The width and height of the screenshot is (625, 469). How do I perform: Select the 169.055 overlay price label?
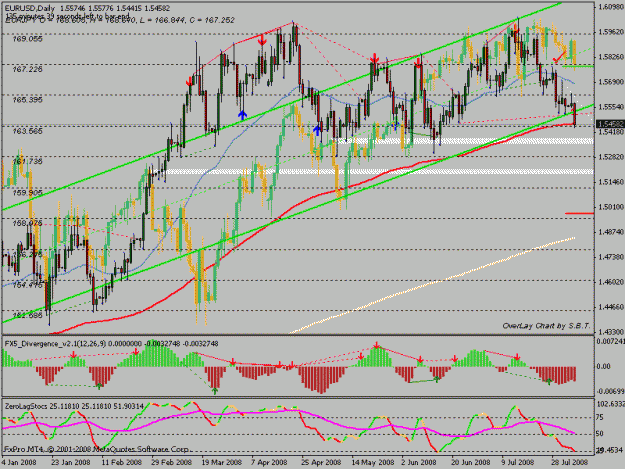tap(28, 39)
